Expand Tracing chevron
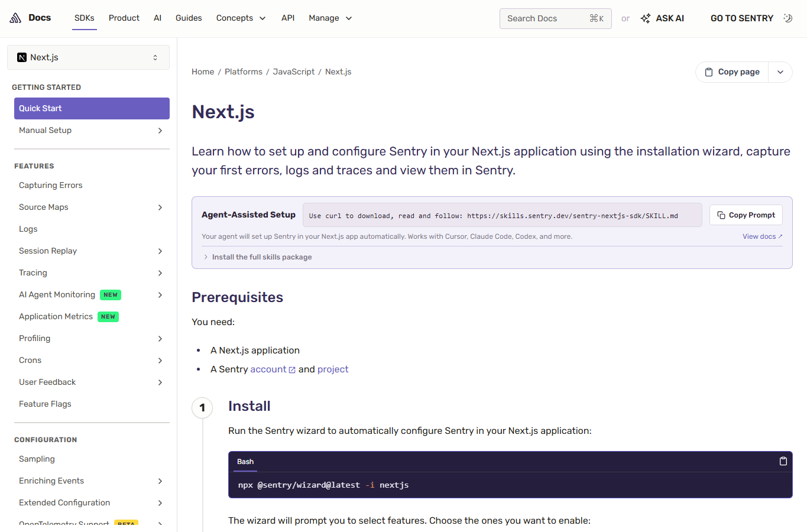Screen dimensions: 807x532 point(160,273)
